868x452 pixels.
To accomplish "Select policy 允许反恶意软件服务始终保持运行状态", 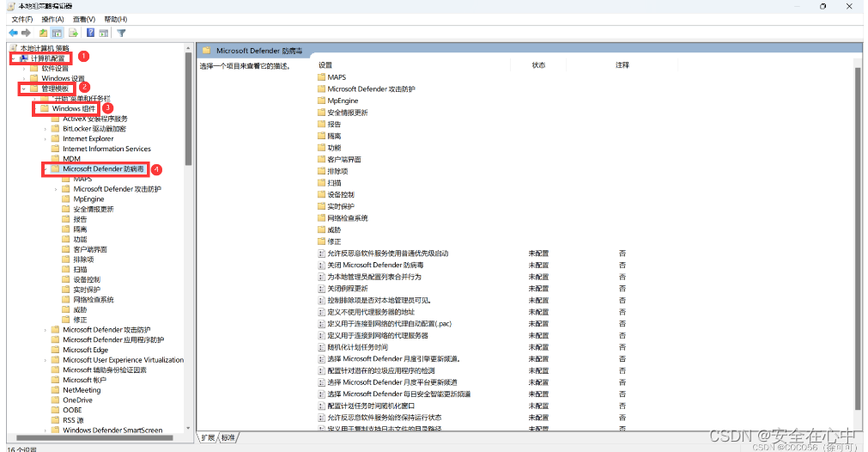I will coord(384,418).
